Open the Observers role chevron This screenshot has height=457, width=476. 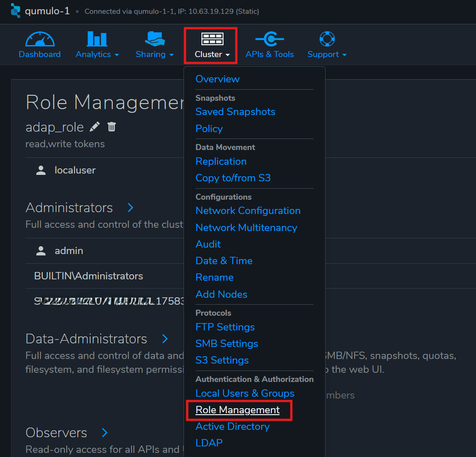(105, 433)
